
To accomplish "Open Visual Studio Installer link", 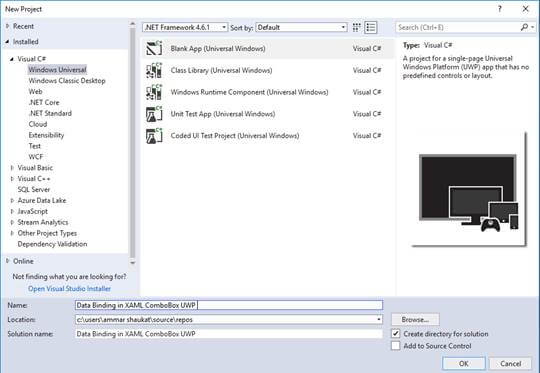I will click(70, 289).
